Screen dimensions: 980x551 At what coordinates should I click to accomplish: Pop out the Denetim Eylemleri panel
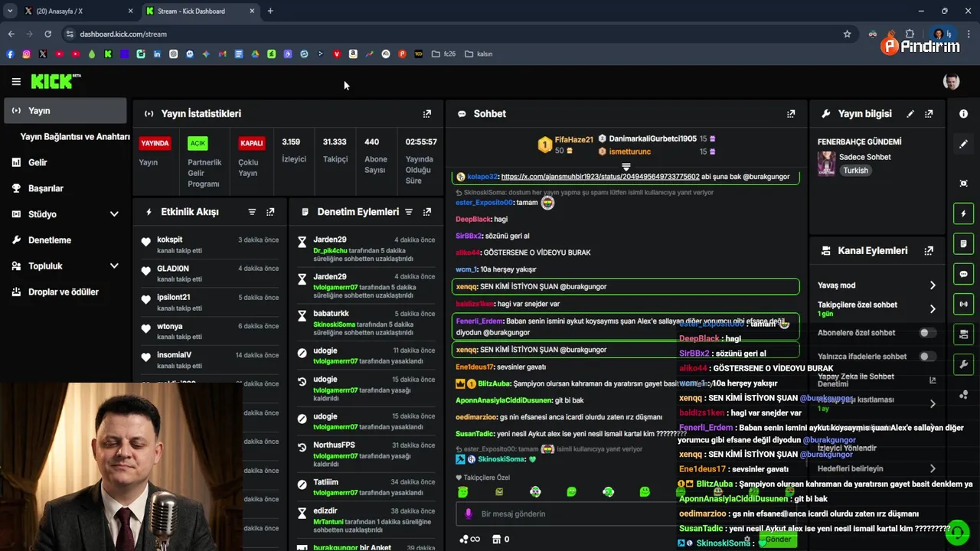coord(427,212)
